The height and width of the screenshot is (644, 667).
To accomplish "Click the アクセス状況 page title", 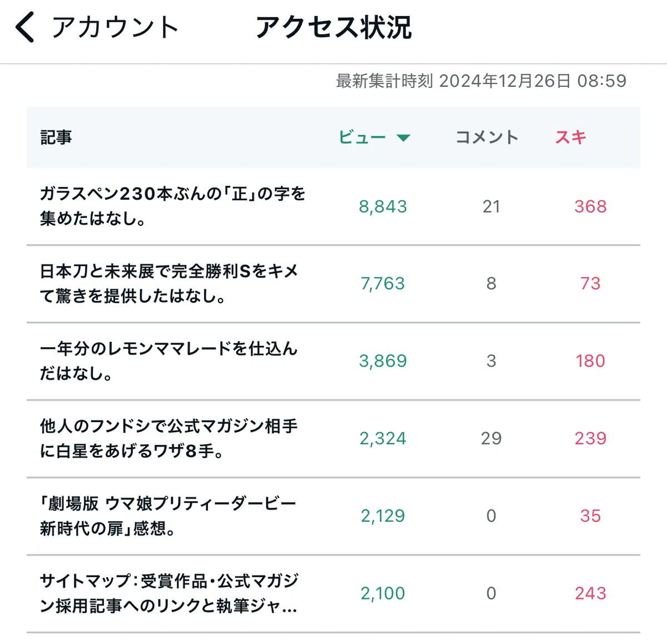I will pos(333,27).
